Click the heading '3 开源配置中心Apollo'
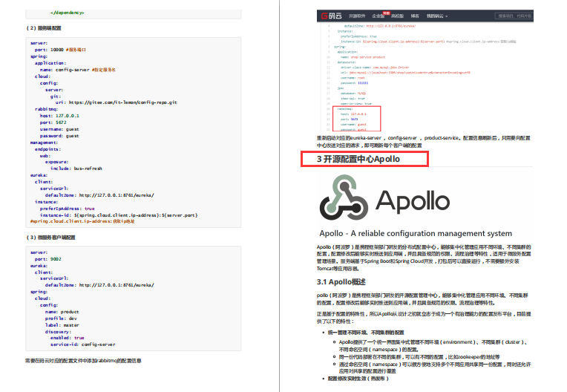 pyautogui.click(x=358, y=159)
